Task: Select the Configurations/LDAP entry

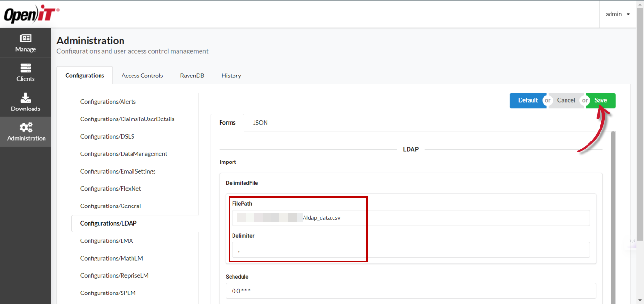Action: tap(108, 223)
